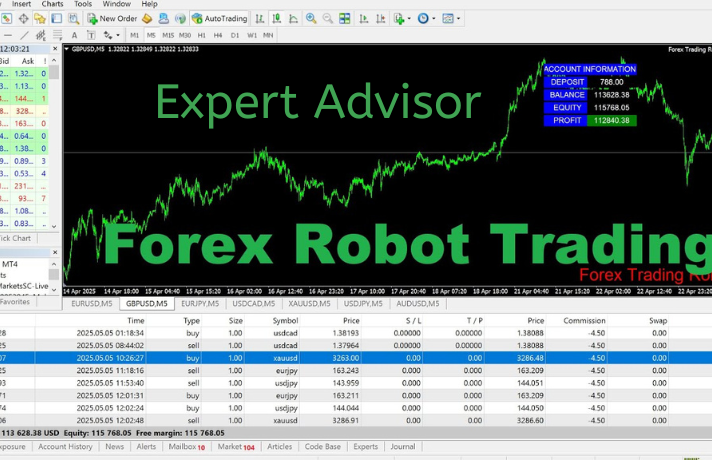Switch to the XAUUSD,M5 chart tab

(x=309, y=303)
